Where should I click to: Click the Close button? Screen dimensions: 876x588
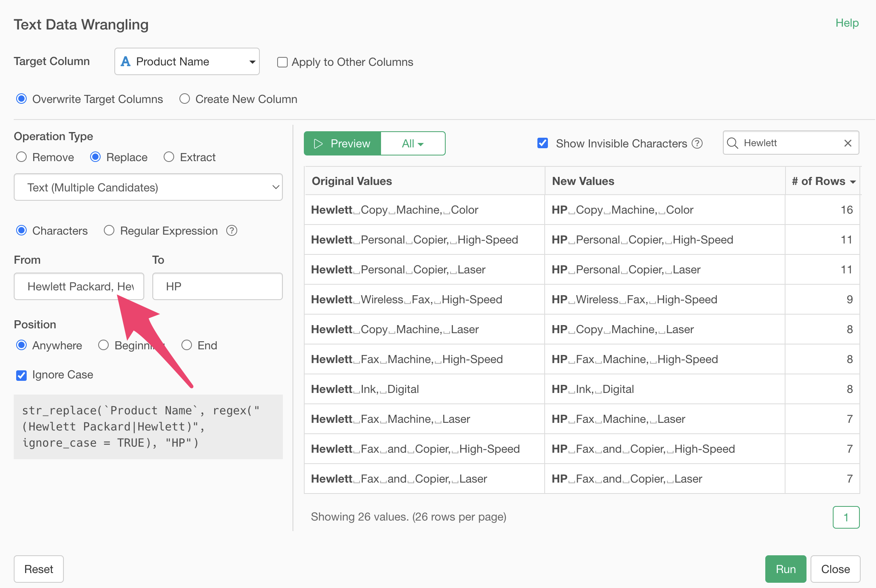(x=835, y=569)
